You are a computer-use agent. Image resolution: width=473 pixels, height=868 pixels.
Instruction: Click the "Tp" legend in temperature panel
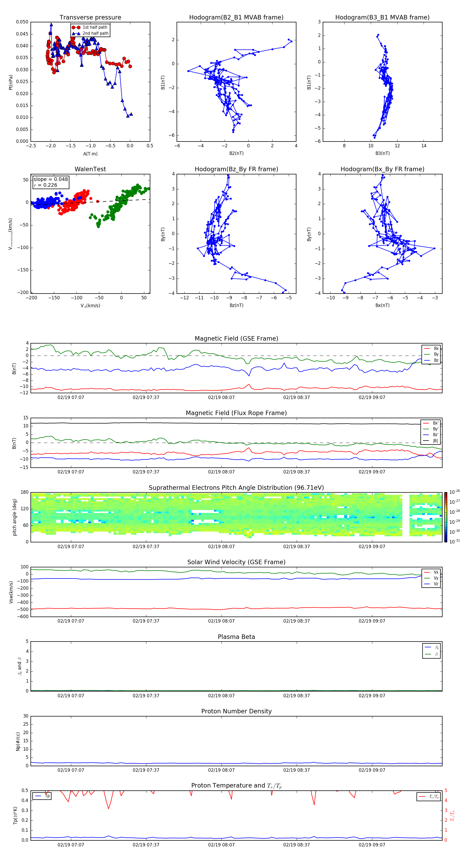[42, 796]
